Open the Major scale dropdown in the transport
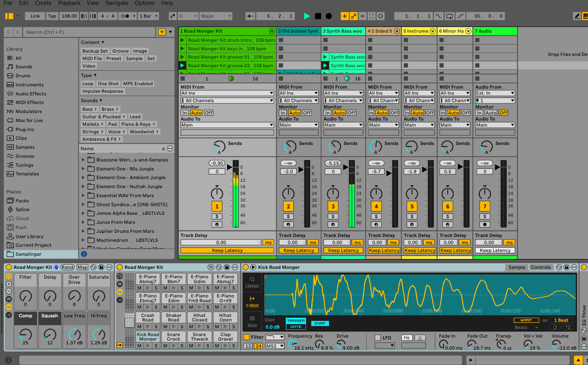Image resolution: width=588 pixels, height=365 pixels. point(215,16)
